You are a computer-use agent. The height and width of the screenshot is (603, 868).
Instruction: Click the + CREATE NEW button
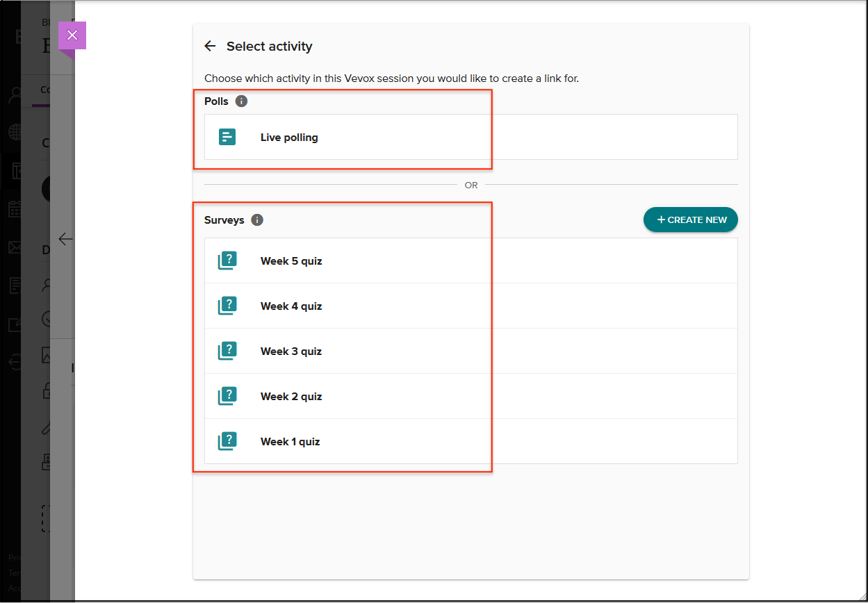(x=690, y=220)
